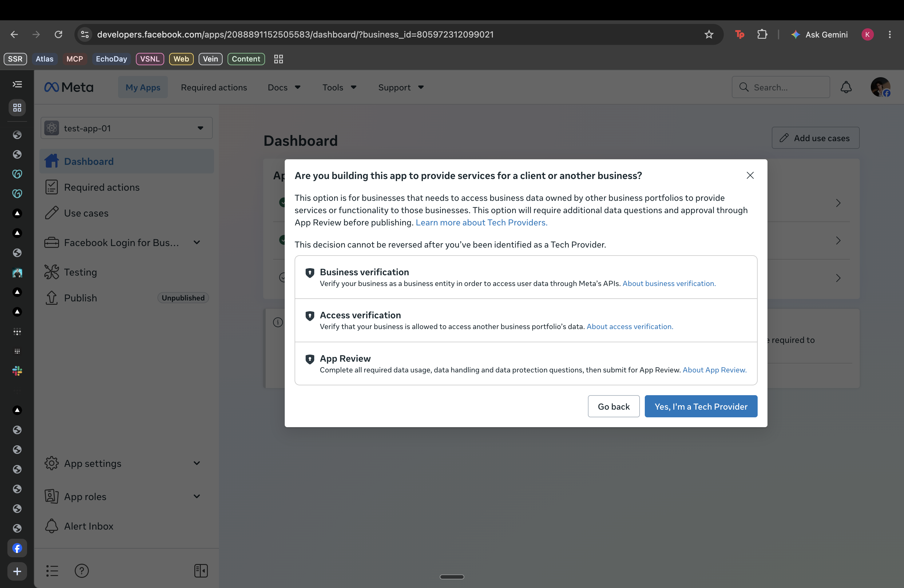The height and width of the screenshot is (588, 904).
Task: Open Chrome three-dot menu
Action: click(890, 34)
